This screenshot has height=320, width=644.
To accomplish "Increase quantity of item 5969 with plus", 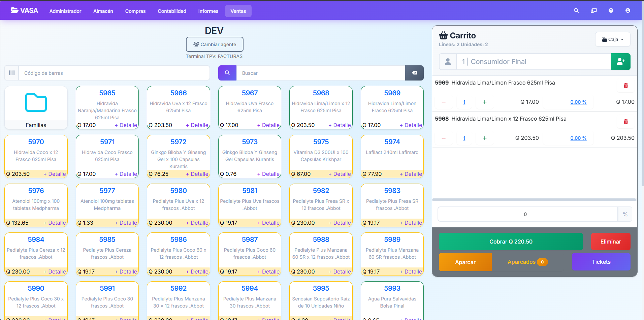I will 484,102.
